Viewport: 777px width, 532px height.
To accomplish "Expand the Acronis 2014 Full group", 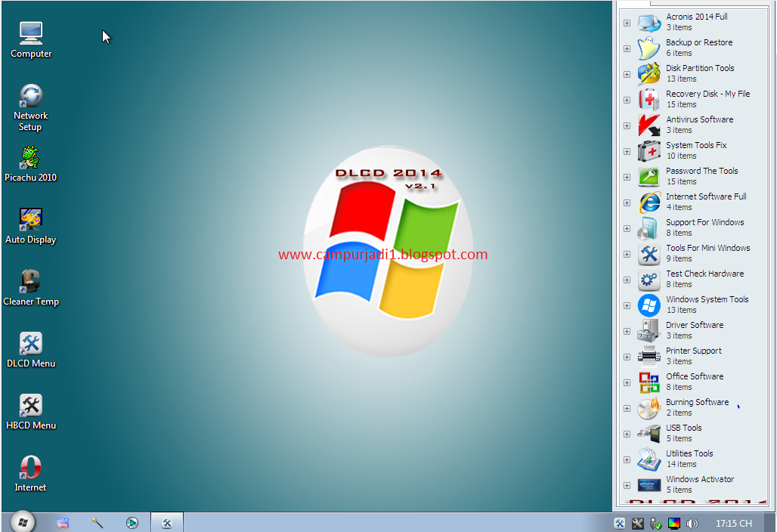I will coord(627,23).
